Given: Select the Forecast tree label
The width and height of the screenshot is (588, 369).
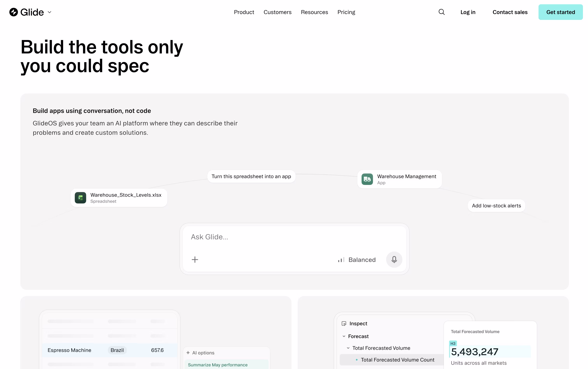Looking at the screenshot, I should (358, 336).
